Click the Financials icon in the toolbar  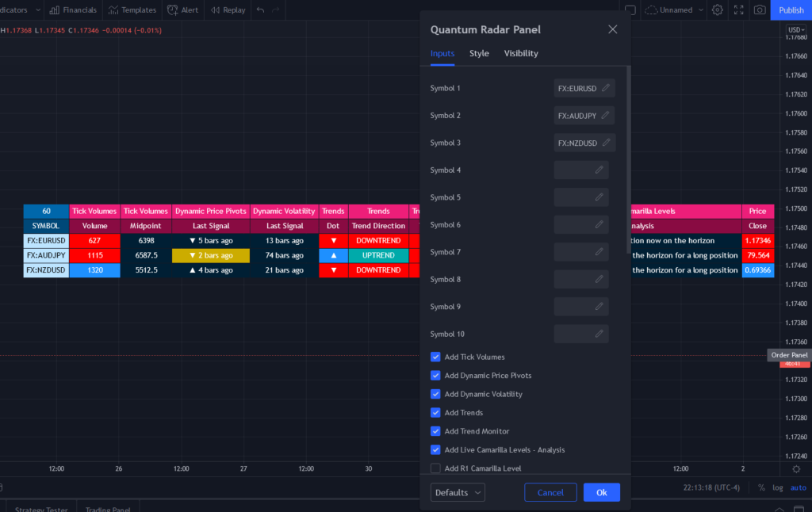[72, 10]
